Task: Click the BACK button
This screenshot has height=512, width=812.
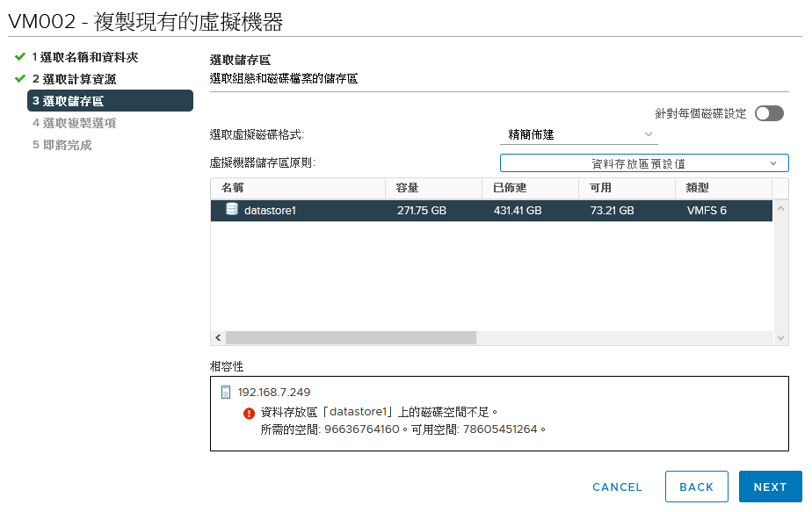Action: [x=697, y=487]
